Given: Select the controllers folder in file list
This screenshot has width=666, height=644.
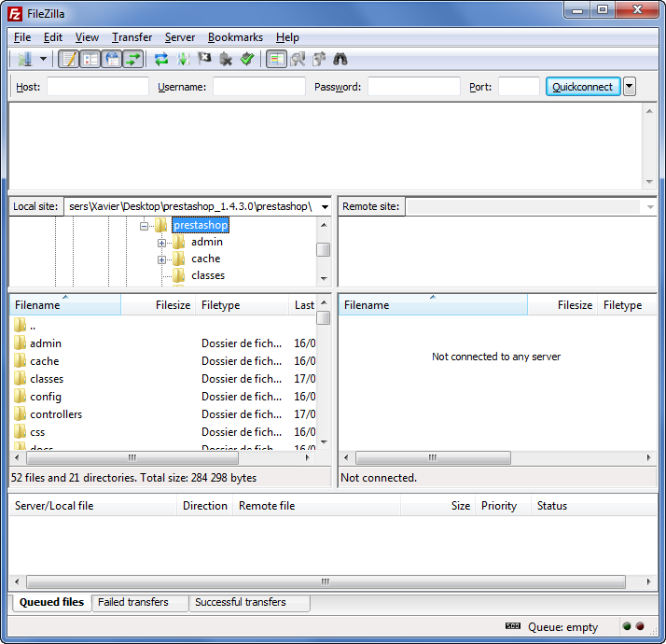Looking at the screenshot, I should coord(163,414).
